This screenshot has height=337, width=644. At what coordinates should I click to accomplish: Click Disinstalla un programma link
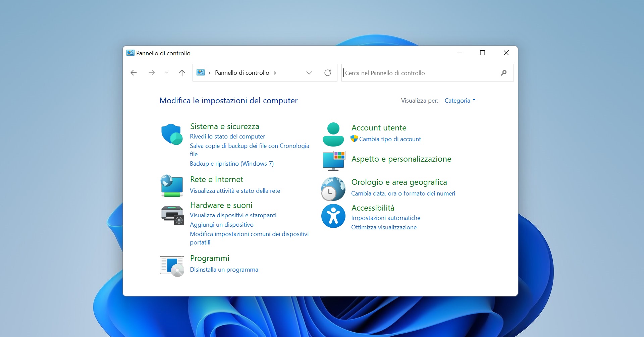pos(224,270)
